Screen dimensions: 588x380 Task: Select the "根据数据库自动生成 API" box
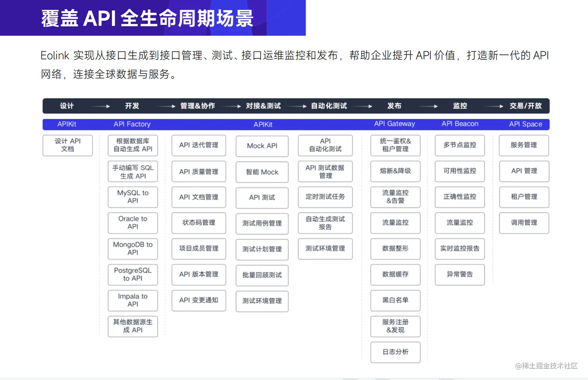point(133,145)
